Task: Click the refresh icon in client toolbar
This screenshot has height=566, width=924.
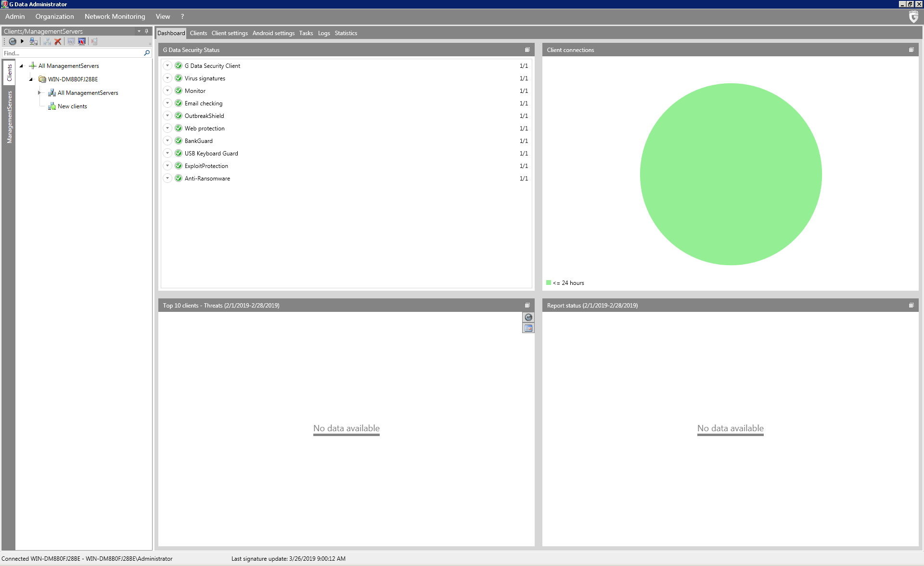Action: click(13, 42)
